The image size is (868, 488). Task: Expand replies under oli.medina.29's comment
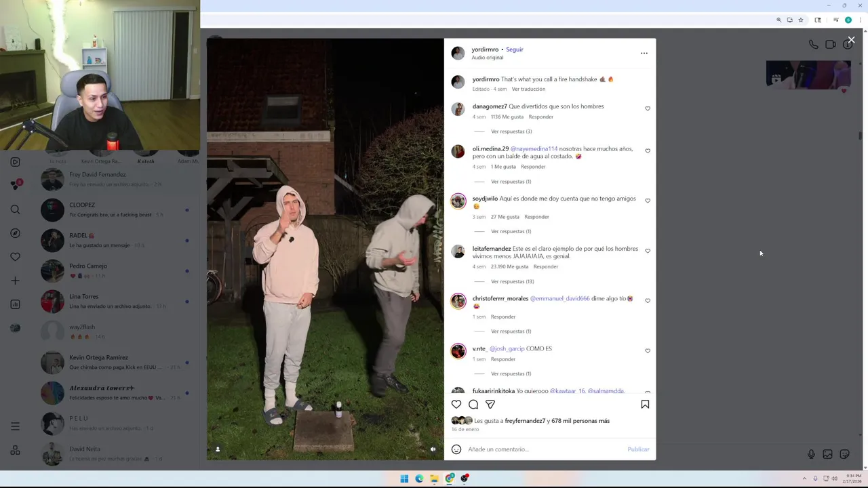pos(511,182)
